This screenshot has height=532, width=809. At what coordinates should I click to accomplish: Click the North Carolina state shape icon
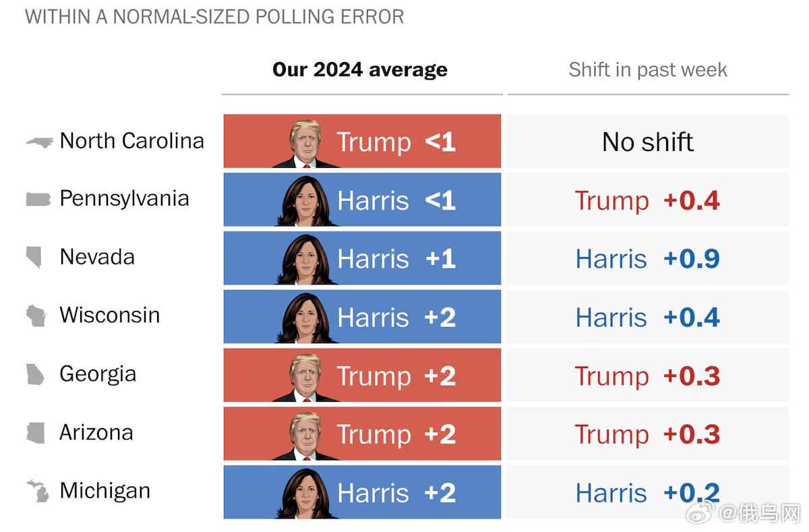coord(39,142)
